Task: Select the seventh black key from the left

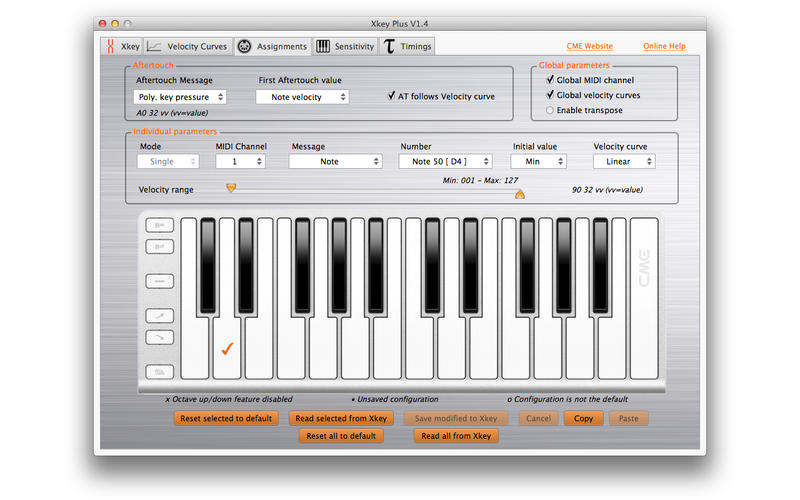Action: [x=470, y=265]
